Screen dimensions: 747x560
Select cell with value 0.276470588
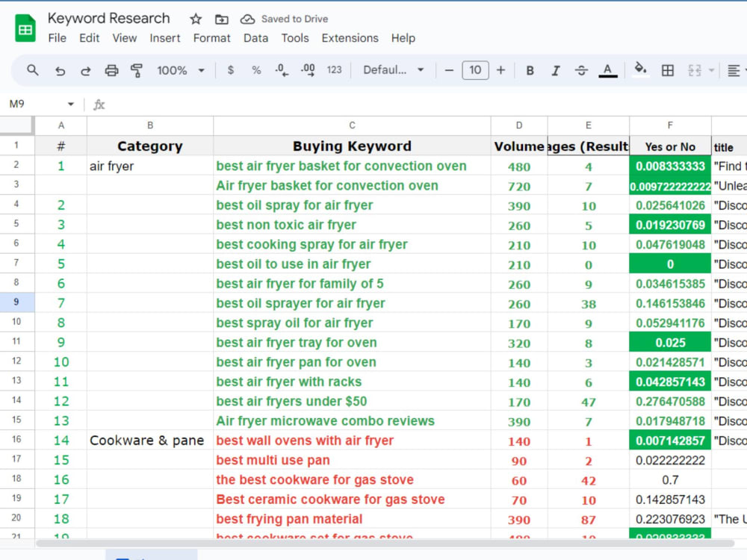pyautogui.click(x=670, y=401)
